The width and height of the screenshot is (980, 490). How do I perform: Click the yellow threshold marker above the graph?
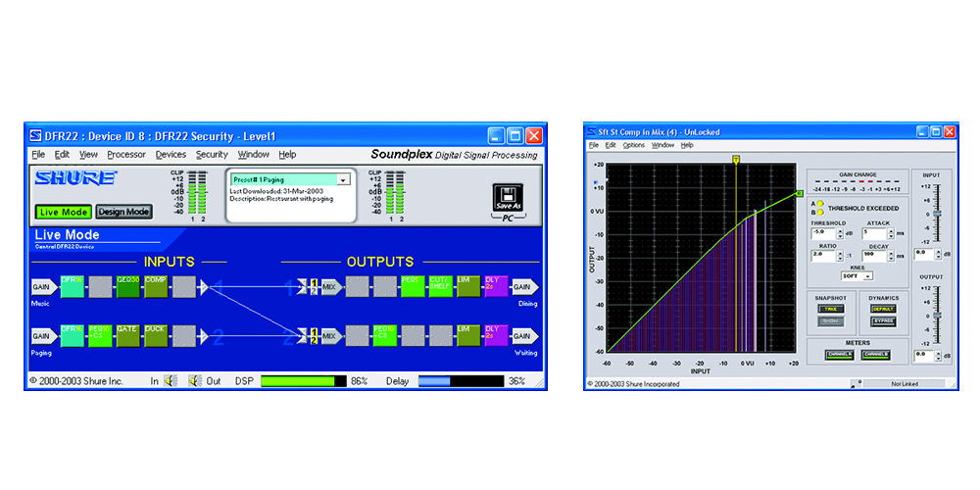(x=736, y=161)
